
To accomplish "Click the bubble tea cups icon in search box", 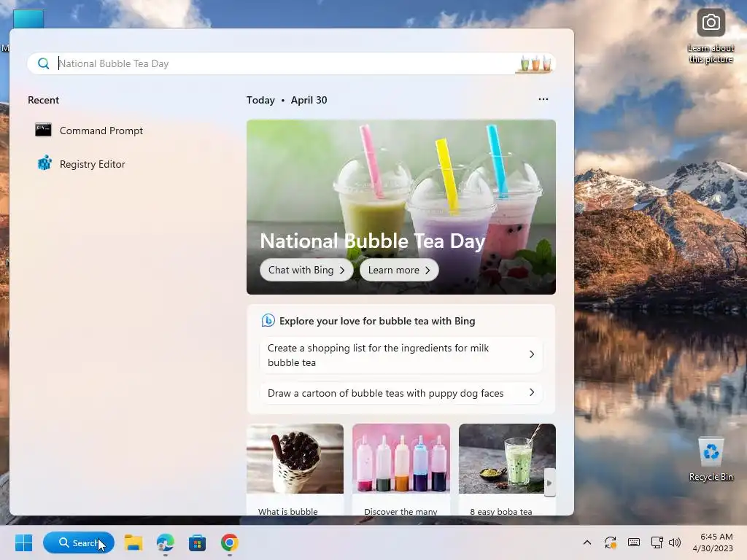I will tap(535, 63).
